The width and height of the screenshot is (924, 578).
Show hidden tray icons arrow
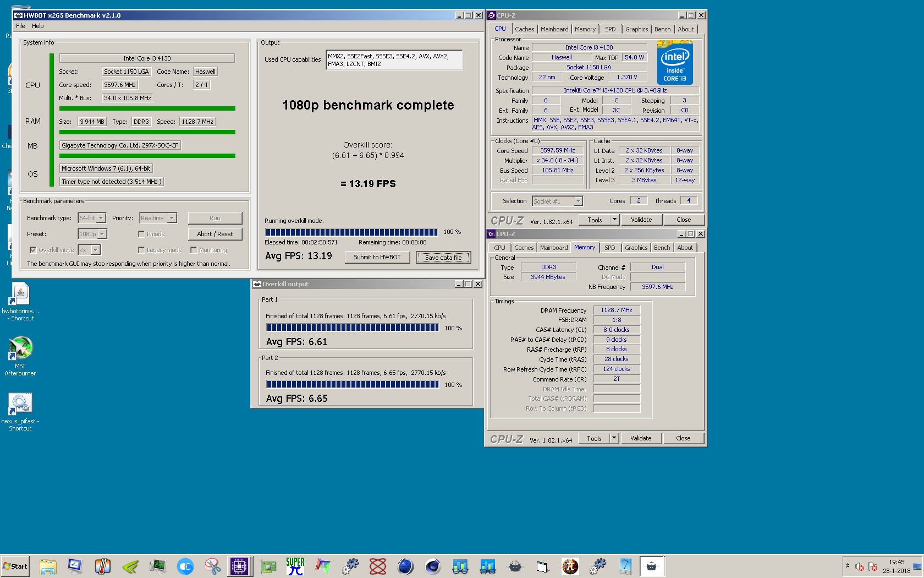848,566
